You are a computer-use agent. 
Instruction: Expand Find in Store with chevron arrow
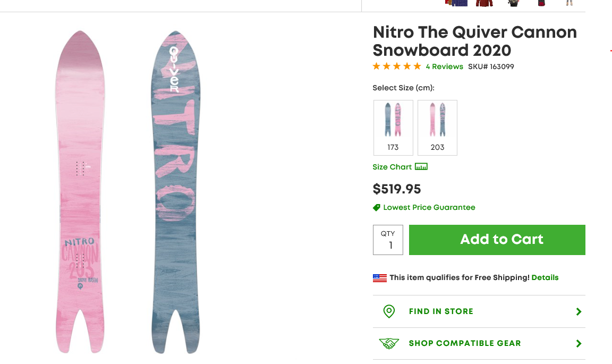coord(579,312)
